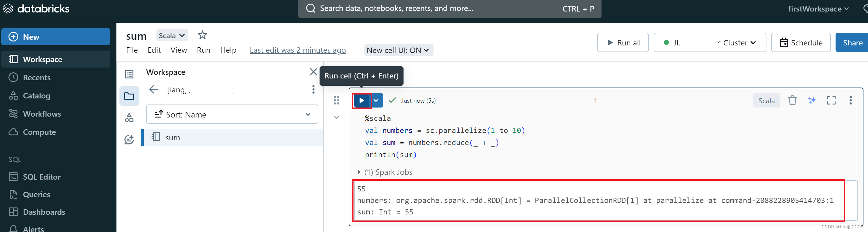Click the println(sum) code line
This screenshot has width=868, height=232.
tap(391, 154)
